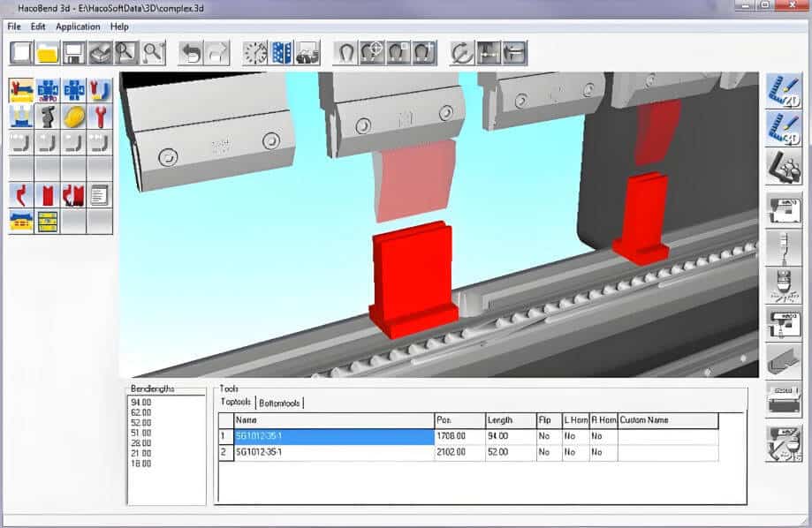Select bend length 62.00 in Bendlengths
The height and width of the screenshot is (528, 812).
click(x=140, y=412)
